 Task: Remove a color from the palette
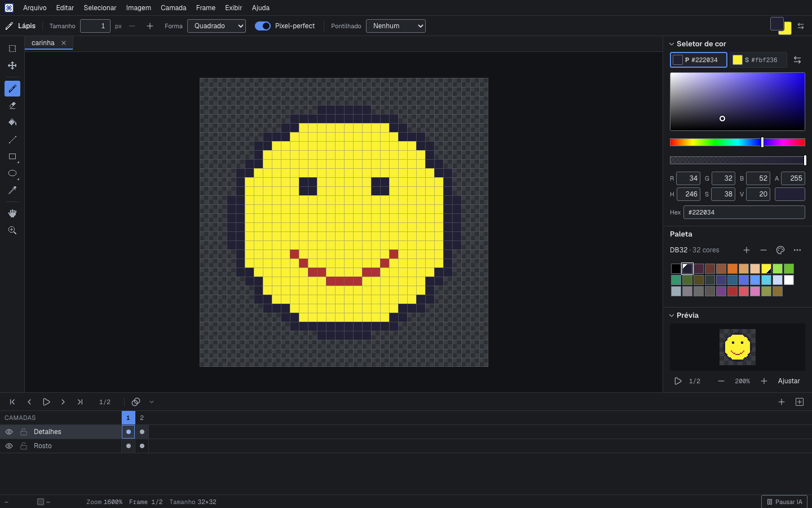[764, 250]
